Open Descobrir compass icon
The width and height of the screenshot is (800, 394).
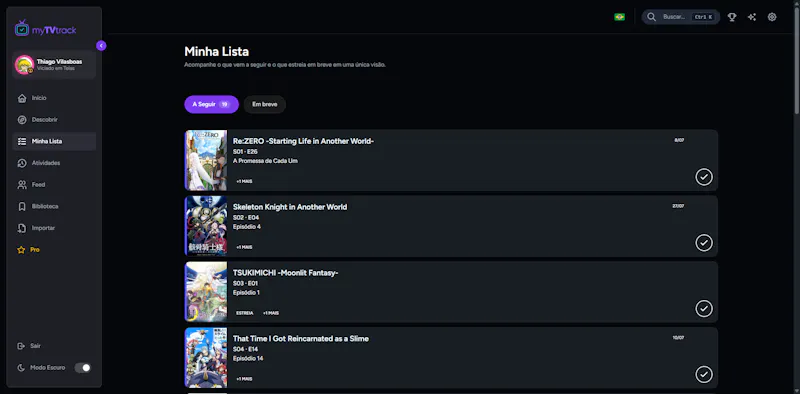pos(21,120)
